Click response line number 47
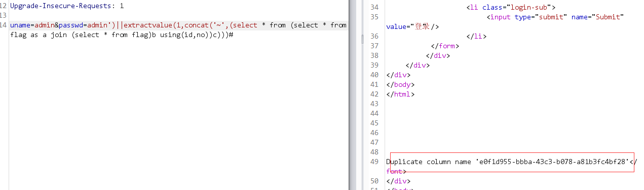Screen dimensions: 644x190 click(374, 142)
